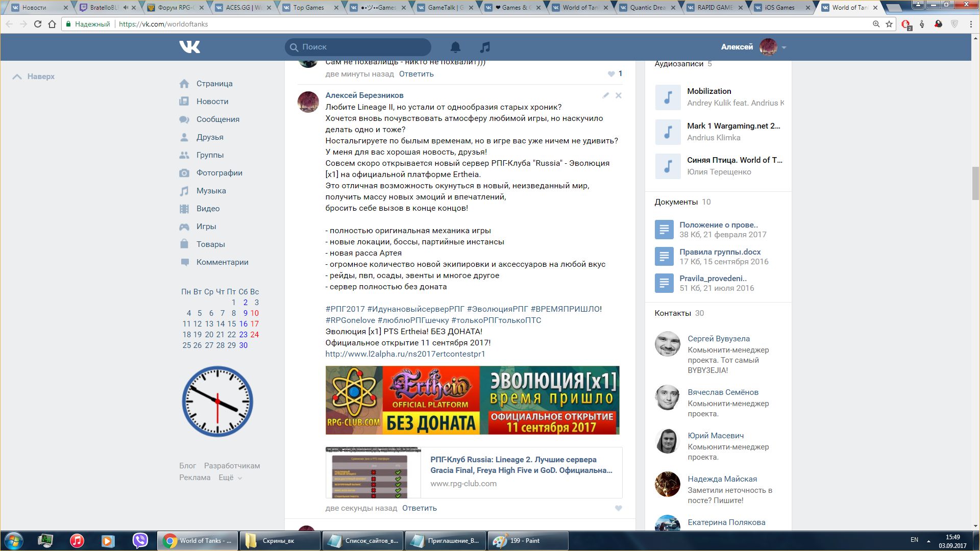Open document Pravila_provedeni..
This screenshot has width=980, height=551.
coord(713,279)
